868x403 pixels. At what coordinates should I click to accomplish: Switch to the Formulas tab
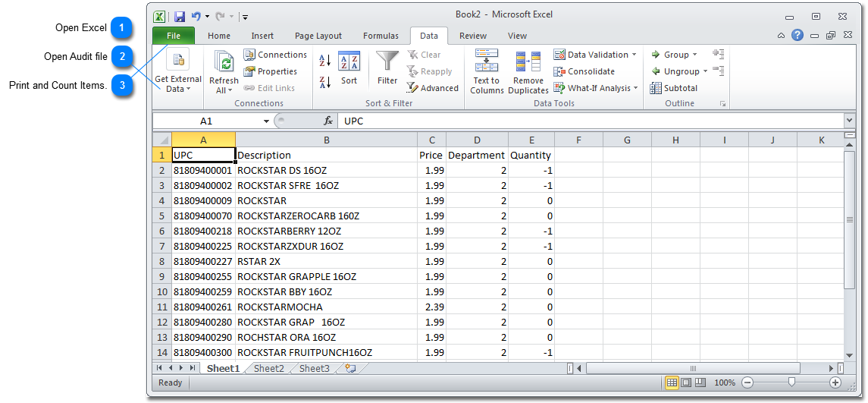point(381,36)
